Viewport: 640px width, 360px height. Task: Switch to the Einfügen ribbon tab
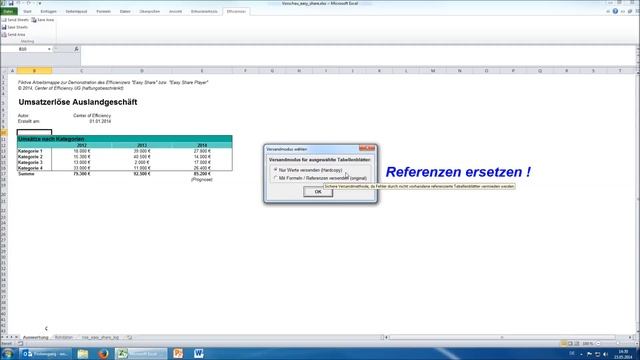pos(49,11)
